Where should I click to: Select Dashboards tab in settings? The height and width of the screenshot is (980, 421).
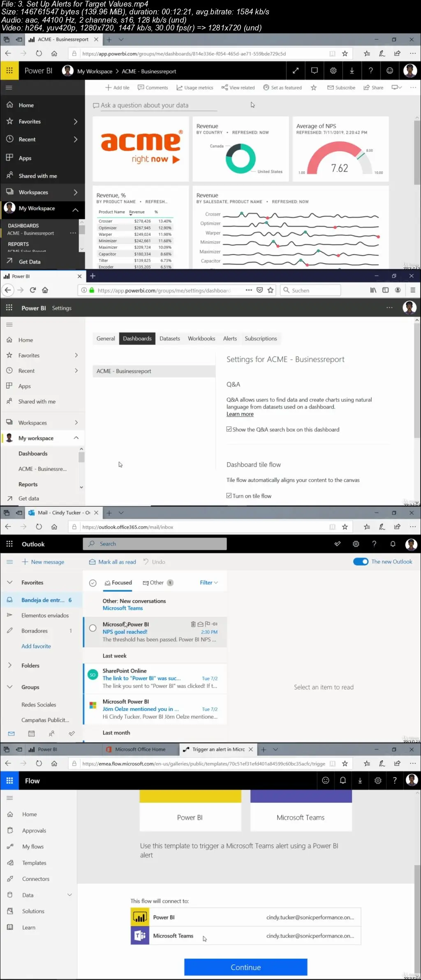click(137, 338)
